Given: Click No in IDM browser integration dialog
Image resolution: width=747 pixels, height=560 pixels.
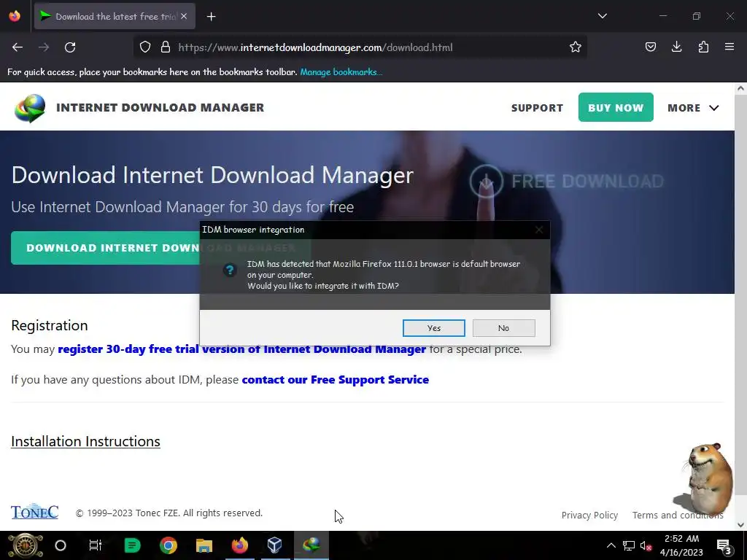Looking at the screenshot, I should (x=503, y=327).
